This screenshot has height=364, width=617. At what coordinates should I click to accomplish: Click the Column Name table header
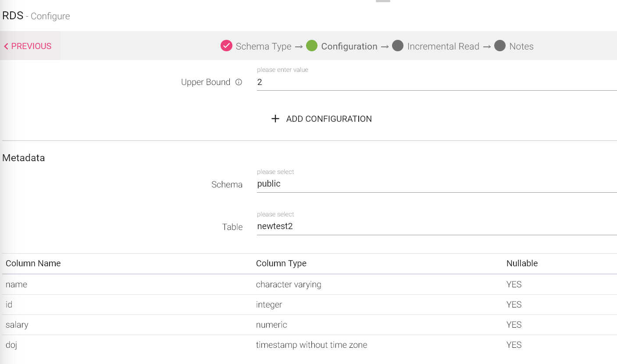pos(33,263)
